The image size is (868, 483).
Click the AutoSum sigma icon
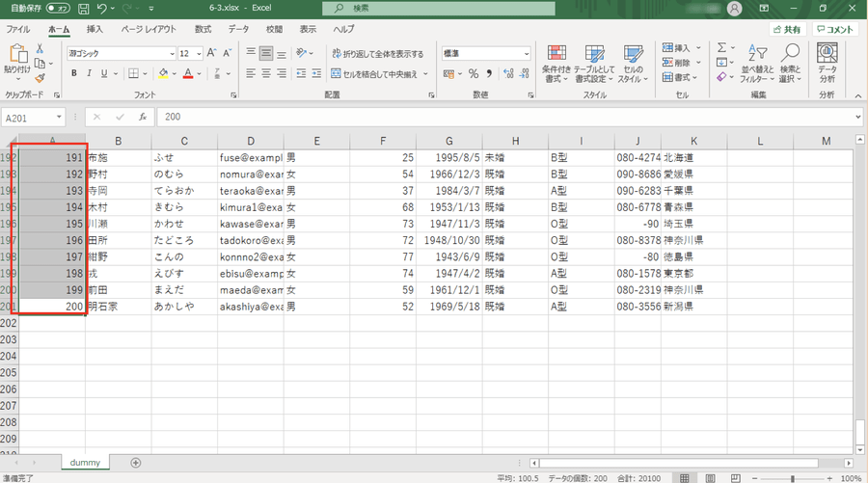click(721, 48)
